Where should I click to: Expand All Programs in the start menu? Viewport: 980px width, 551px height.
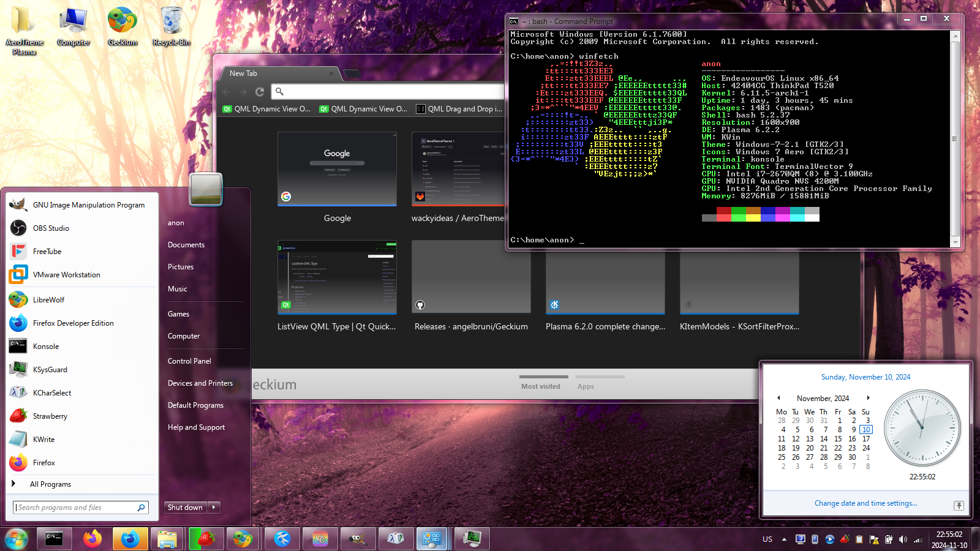pyautogui.click(x=51, y=484)
